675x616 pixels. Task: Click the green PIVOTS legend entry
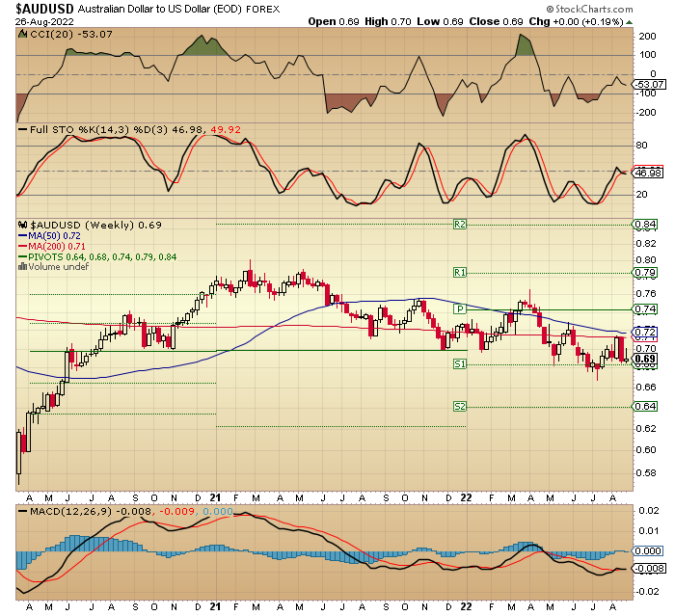(97, 257)
